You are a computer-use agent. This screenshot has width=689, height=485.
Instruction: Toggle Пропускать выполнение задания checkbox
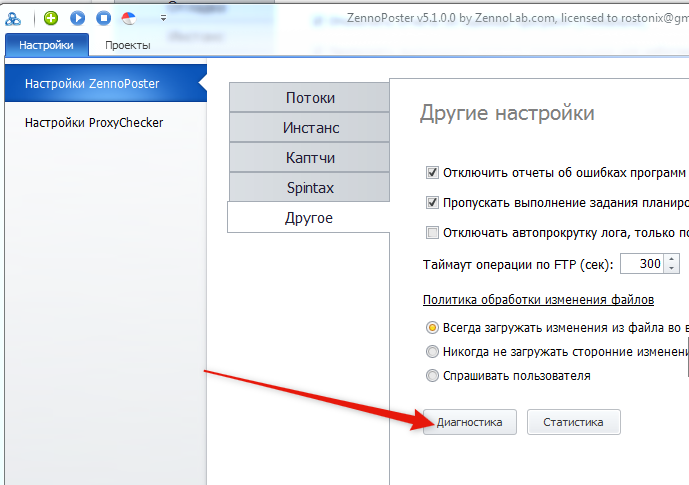pos(432,203)
